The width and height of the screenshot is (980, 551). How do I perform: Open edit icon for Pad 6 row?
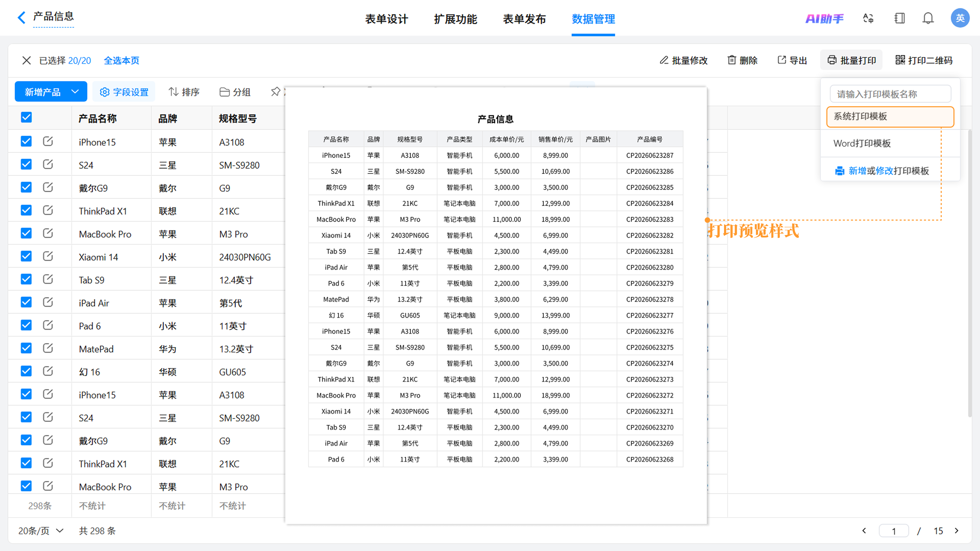(48, 325)
